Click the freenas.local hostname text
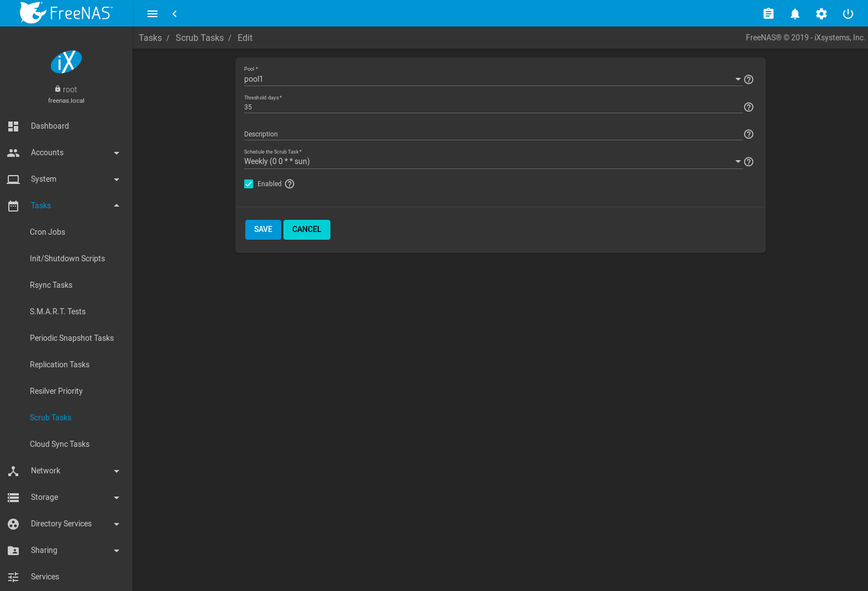This screenshot has width=868, height=591. point(66,101)
